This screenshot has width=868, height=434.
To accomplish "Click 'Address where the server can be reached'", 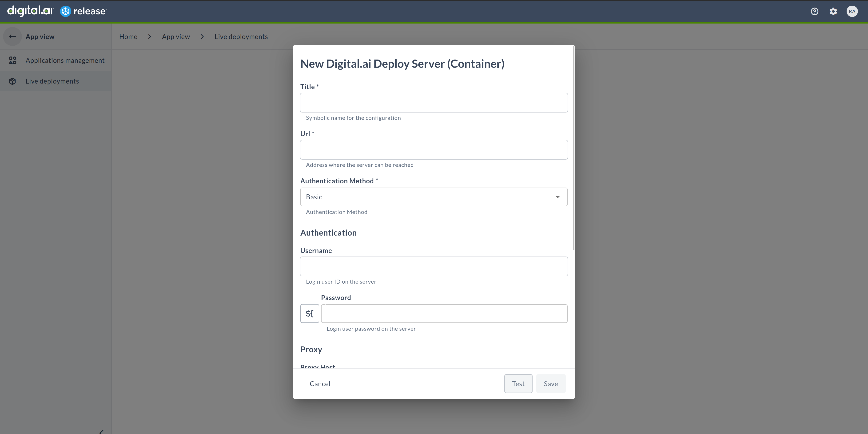I will [359, 165].
